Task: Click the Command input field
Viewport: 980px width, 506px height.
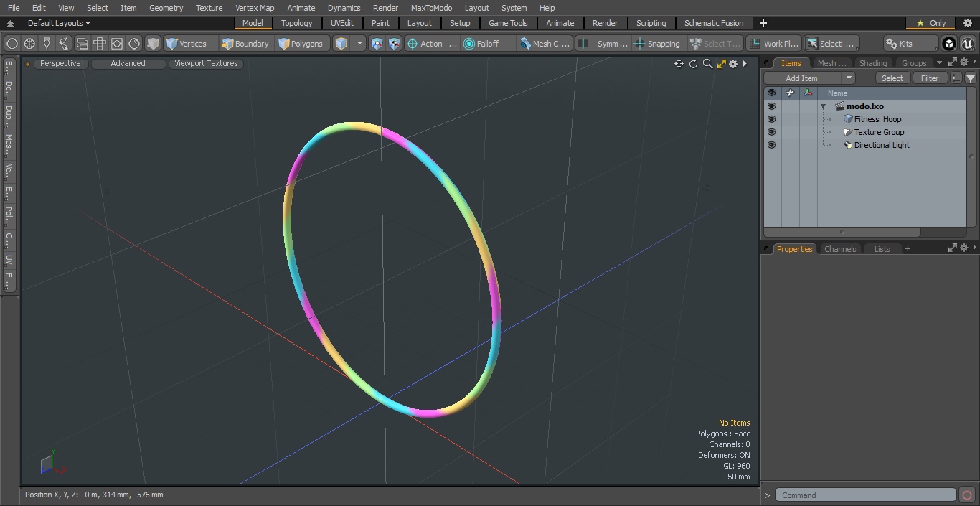Action: tap(866, 495)
